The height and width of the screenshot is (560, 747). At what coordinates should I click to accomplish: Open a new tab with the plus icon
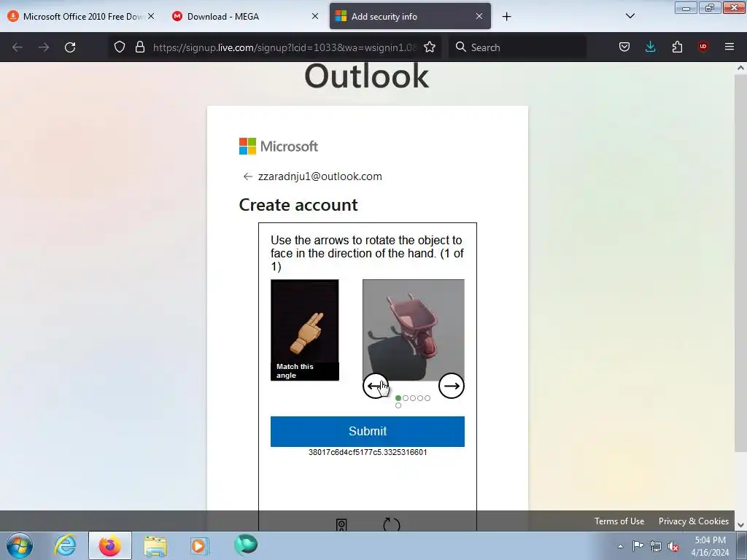coord(506,17)
